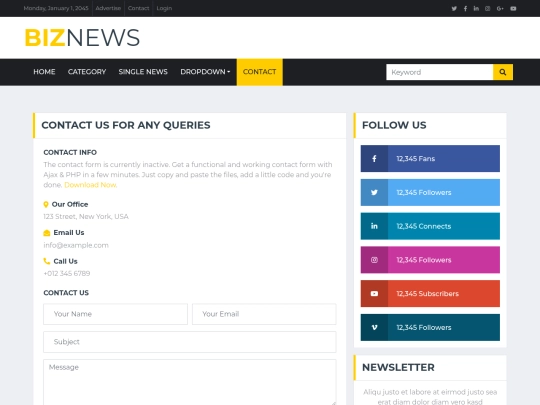540x405 pixels.
Task: Expand the Dropdown nav menu
Action: click(205, 72)
